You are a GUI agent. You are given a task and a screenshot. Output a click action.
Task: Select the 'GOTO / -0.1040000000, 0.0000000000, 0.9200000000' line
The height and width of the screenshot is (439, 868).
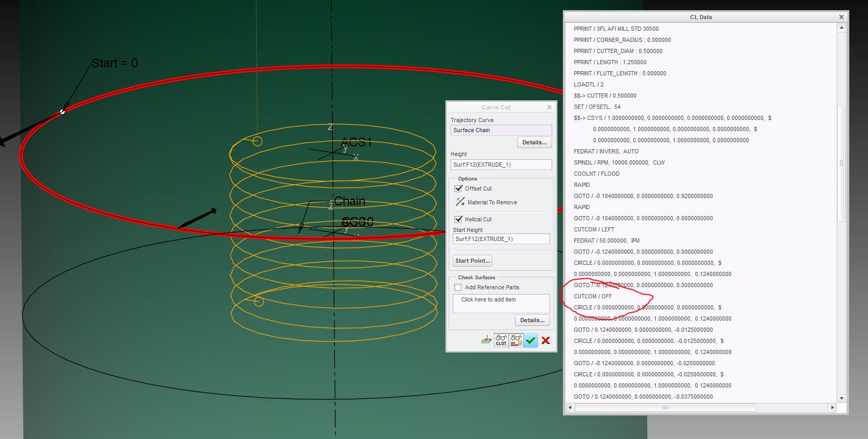click(x=643, y=196)
